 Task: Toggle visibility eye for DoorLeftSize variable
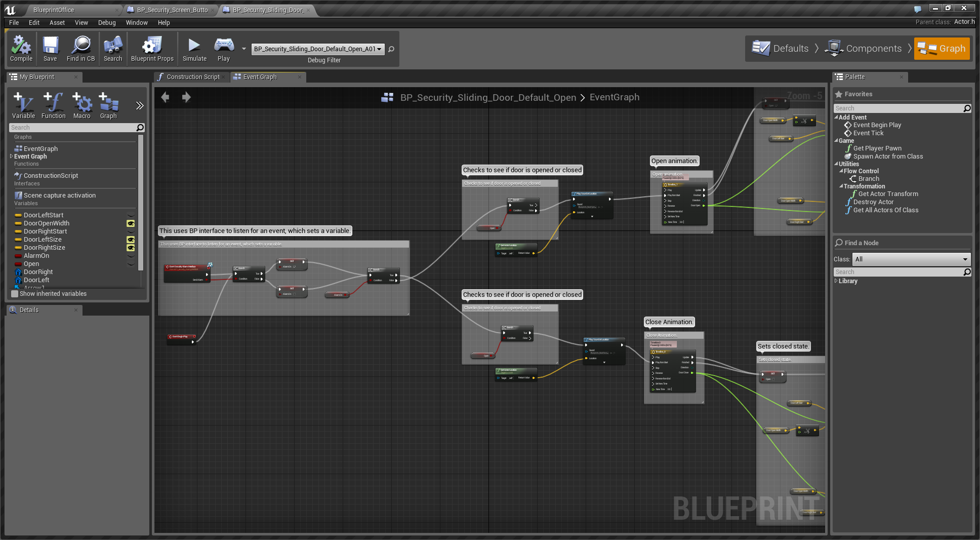131,240
